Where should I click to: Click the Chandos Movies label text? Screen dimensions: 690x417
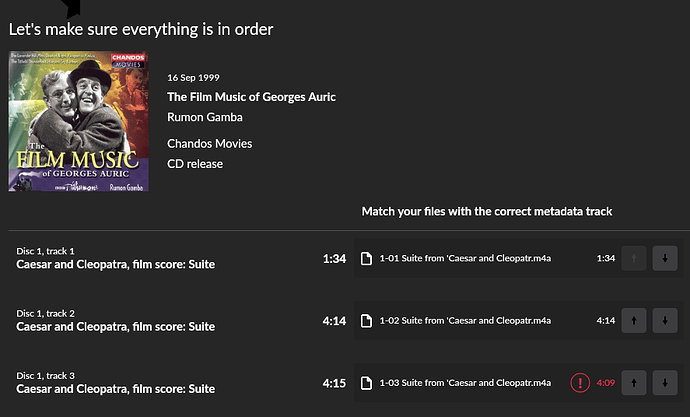click(209, 144)
